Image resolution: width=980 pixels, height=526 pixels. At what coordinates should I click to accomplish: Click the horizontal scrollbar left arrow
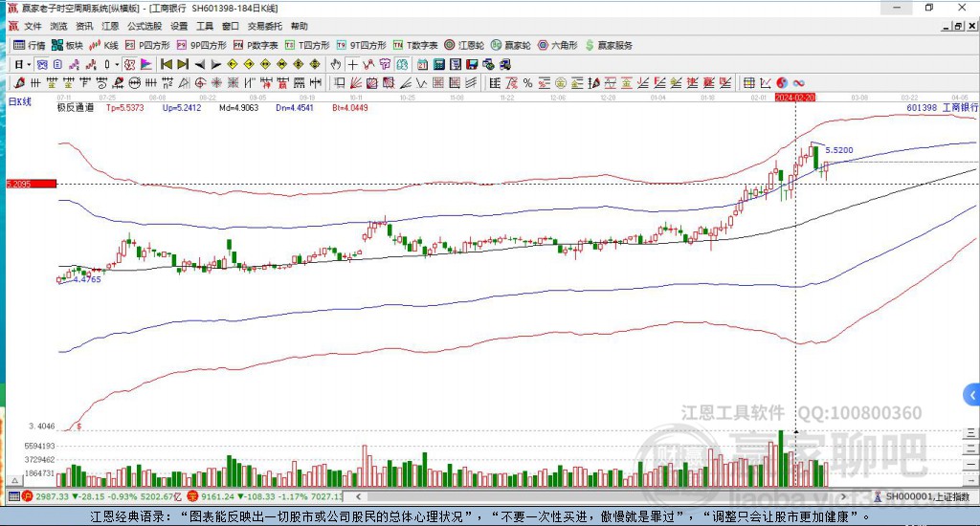(x=358, y=496)
